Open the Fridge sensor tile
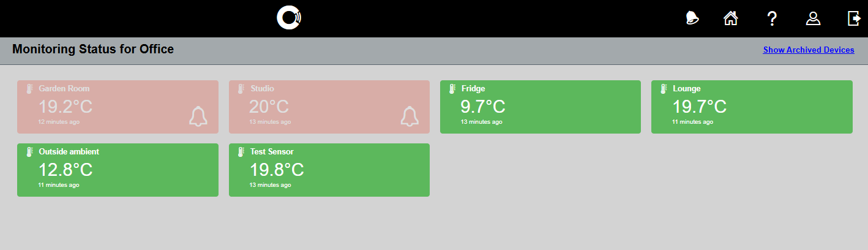This screenshot has width=868, height=250. pos(540,107)
